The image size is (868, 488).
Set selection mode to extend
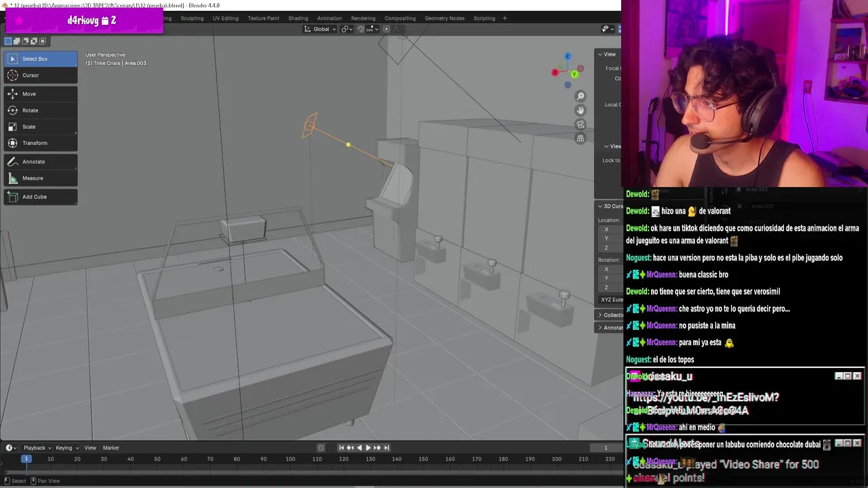coord(17,41)
